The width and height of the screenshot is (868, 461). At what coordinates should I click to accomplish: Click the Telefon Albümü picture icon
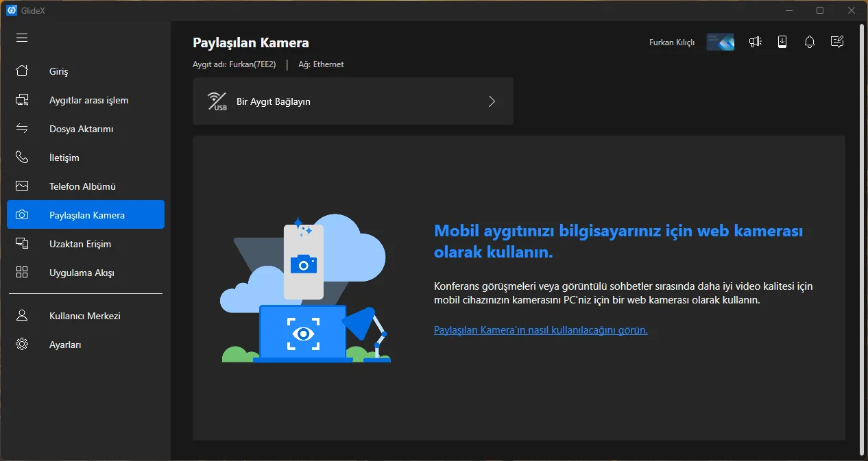(22, 186)
